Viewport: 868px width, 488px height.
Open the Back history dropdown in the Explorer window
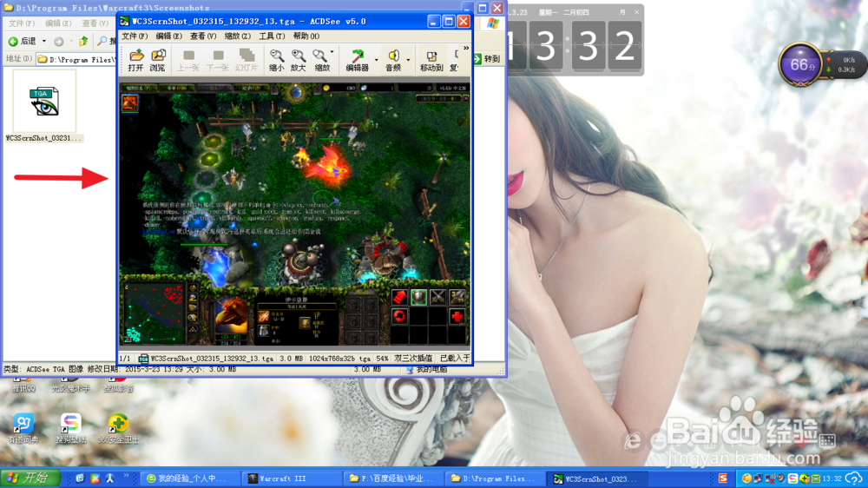click(x=43, y=41)
